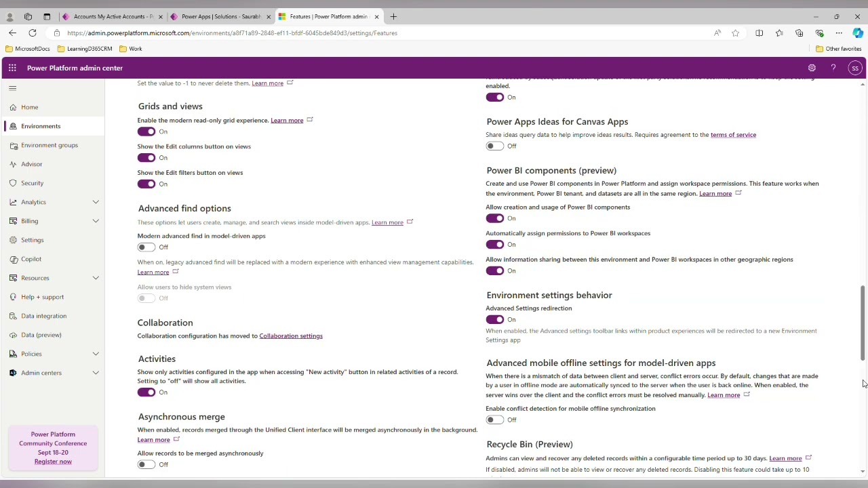
Task: Open read aloud icon in address bar
Action: 717,33
